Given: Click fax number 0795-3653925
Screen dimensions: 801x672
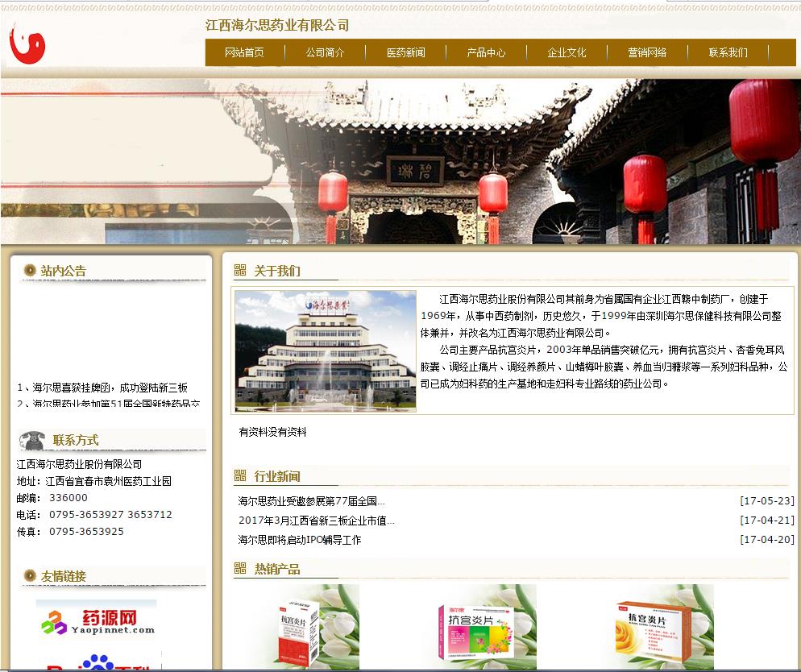Looking at the screenshot, I should coord(86,532).
